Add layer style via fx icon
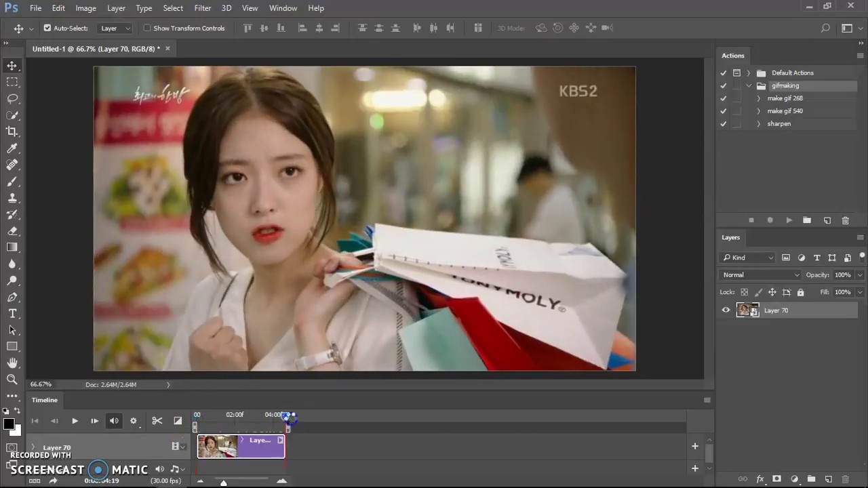The width and height of the screenshot is (868, 488). point(760,479)
